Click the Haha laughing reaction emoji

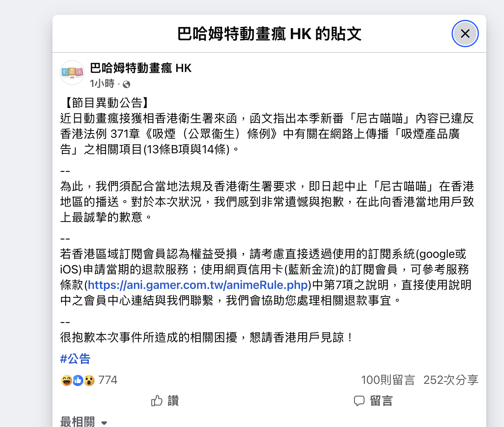click(x=67, y=380)
